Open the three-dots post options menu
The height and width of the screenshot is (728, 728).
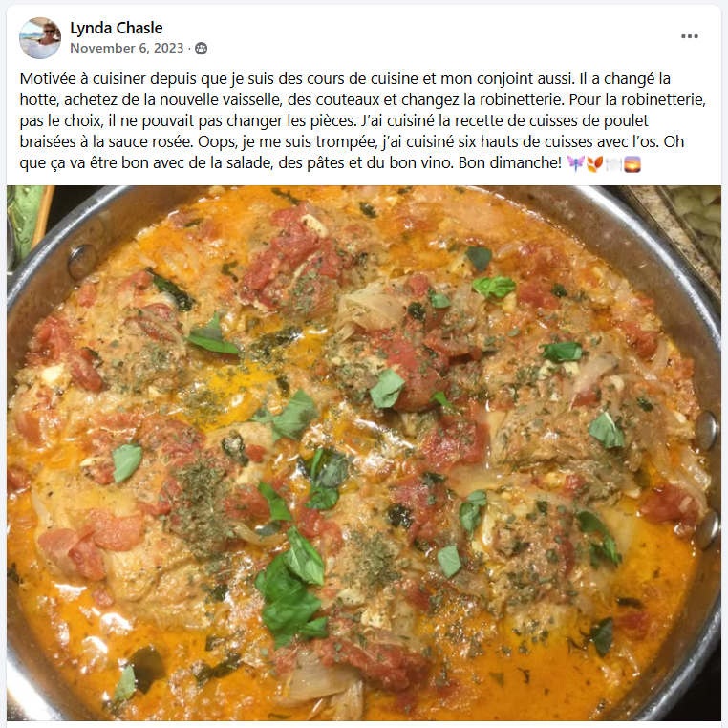point(690,36)
